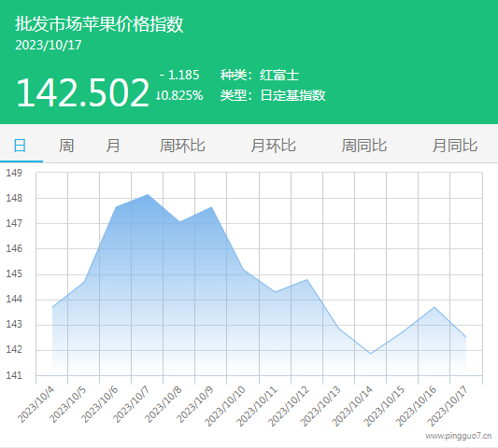This screenshot has height=448, width=498.
Task: Select the 周环比 tab
Action: [x=182, y=146]
